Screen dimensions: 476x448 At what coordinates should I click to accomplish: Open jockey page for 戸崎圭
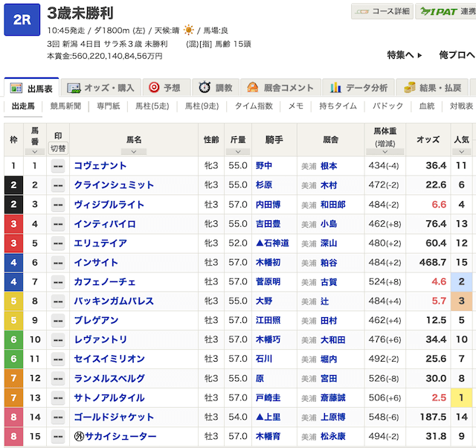tap(268, 398)
